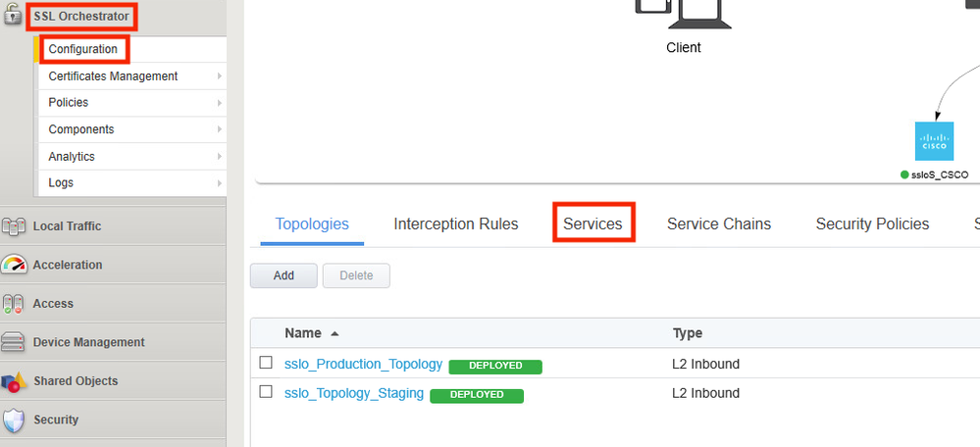Click the Device Management icon
Screen dimensions: 980x447
click(x=14, y=342)
